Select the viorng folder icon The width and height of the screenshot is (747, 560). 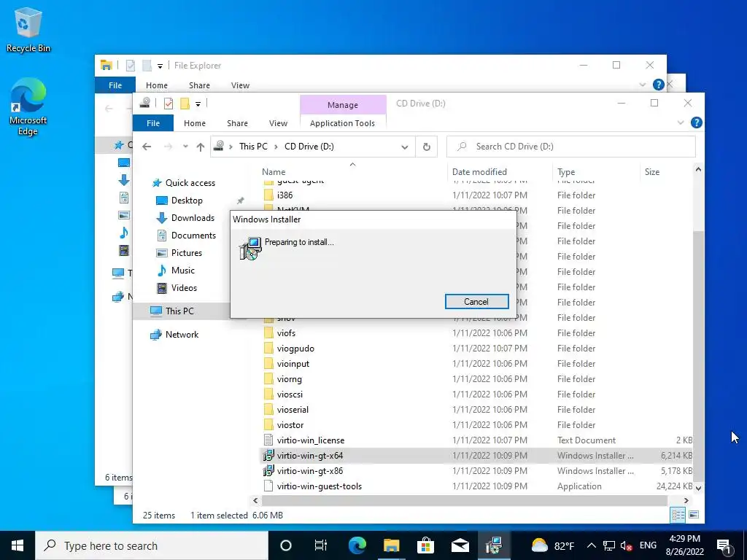coord(268,379)
